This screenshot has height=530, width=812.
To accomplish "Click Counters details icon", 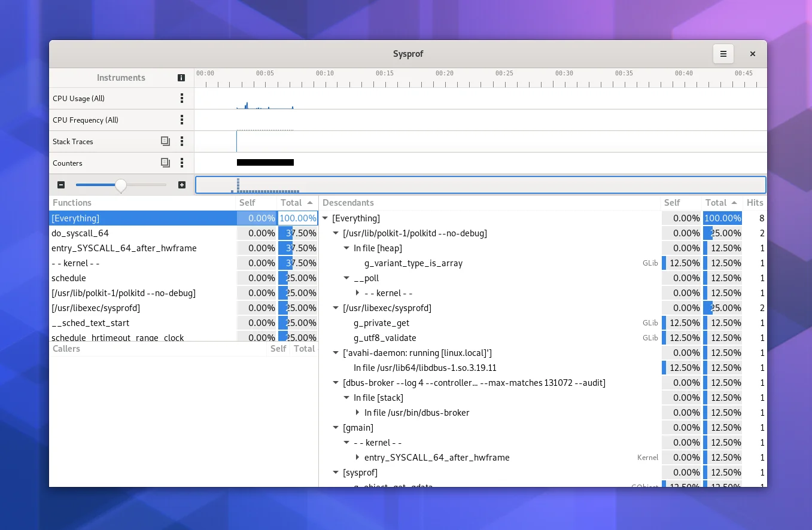I will pyautogui.click(x=165, y=163).
